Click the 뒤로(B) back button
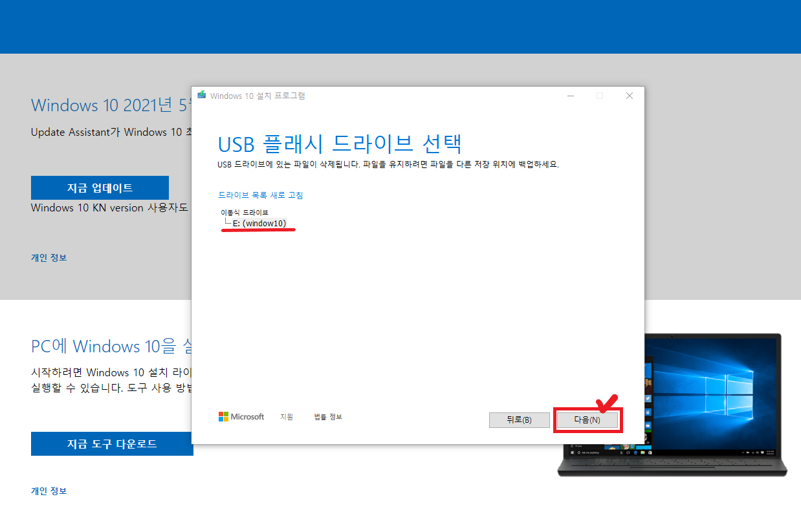Viewport: 801px width, 532px height. pyautogui.click(x=518, y=420)
